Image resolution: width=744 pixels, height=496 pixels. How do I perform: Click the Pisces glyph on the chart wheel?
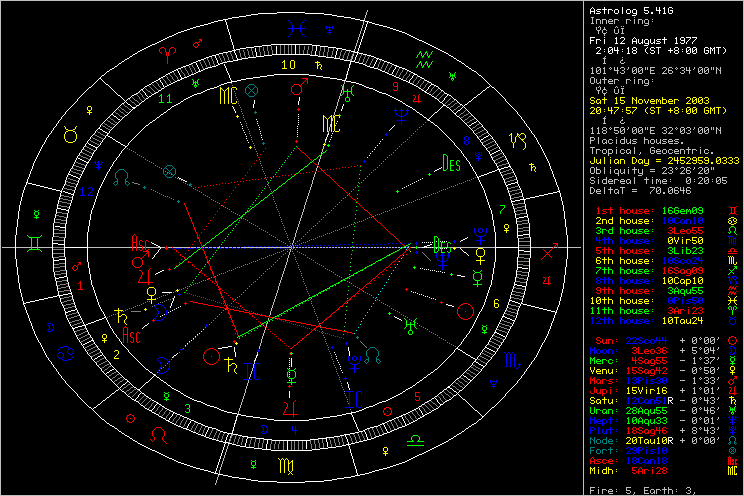296,30
